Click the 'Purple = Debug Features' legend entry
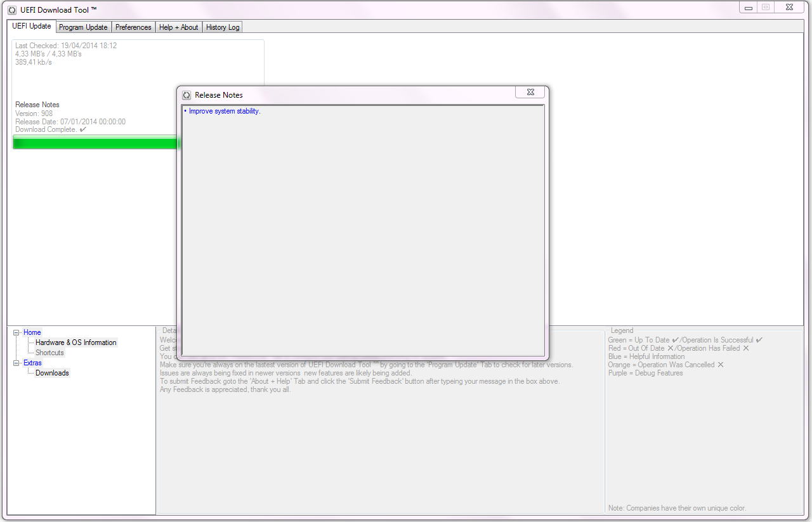812x522 pixels. (645, 373)
